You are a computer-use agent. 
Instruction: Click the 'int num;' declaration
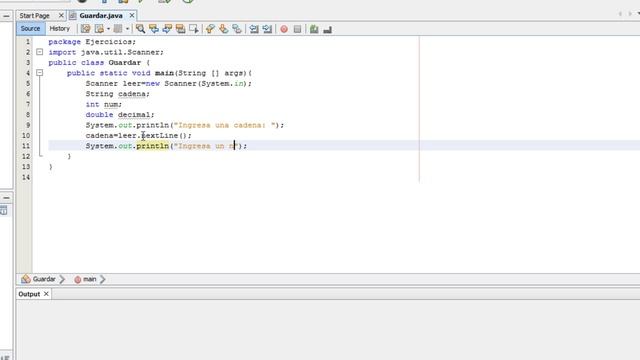click(103, 104)
